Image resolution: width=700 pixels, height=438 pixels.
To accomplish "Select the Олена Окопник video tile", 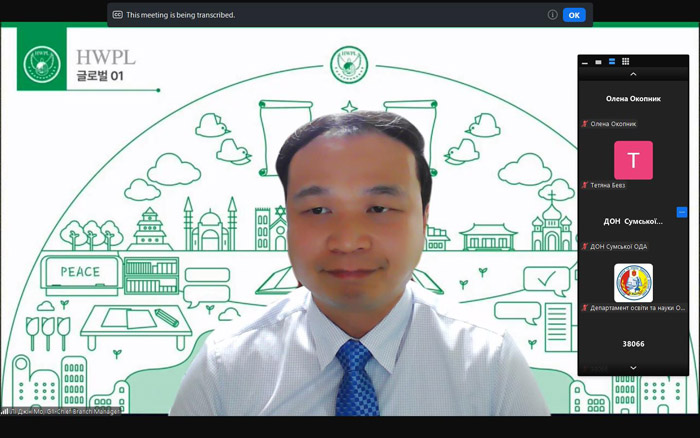I will (x=633, y=99).
